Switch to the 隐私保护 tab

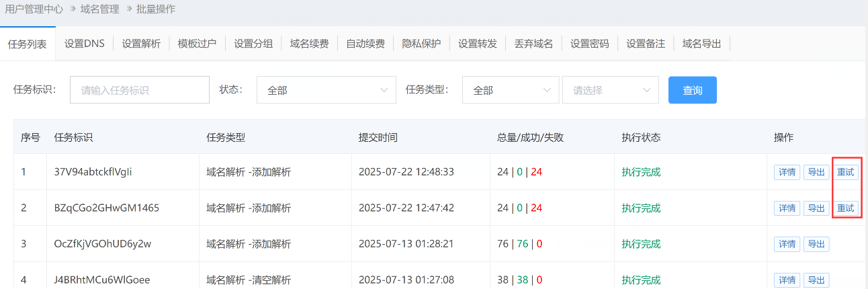pos(421,44)
